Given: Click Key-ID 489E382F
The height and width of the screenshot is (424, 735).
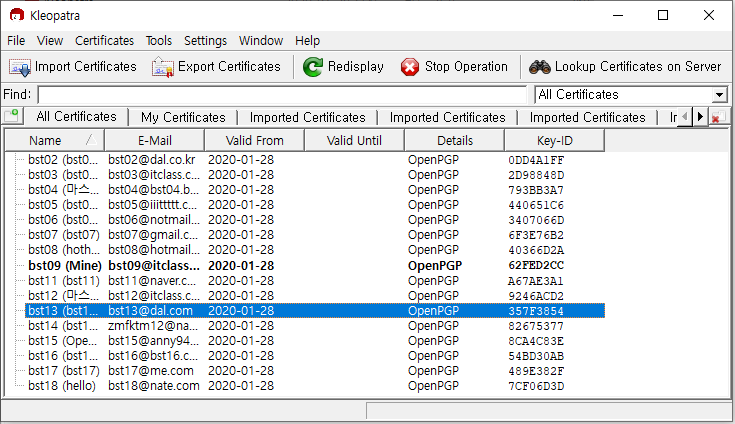Looking at the screenshot, I should click(x=536, y=371).
